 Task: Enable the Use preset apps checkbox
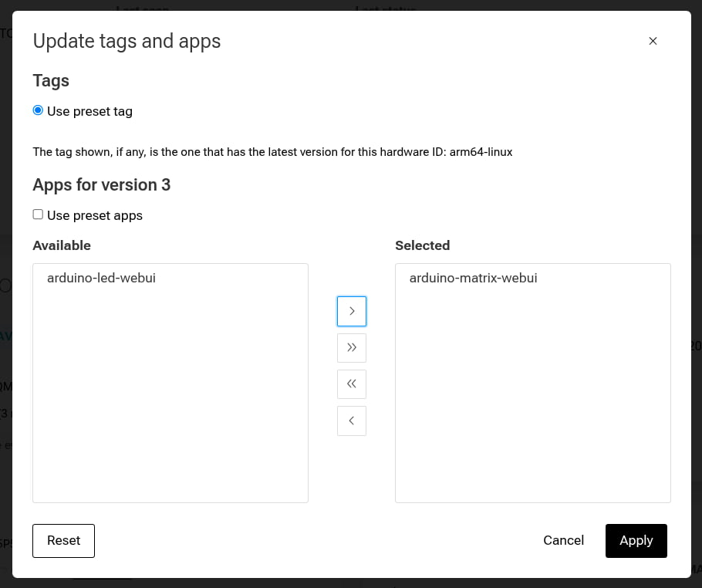pyautogui.click(x=37, y=214)
